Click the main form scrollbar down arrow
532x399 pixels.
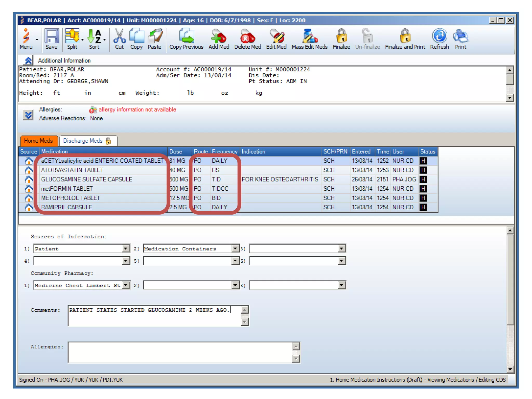click(510, 369)
